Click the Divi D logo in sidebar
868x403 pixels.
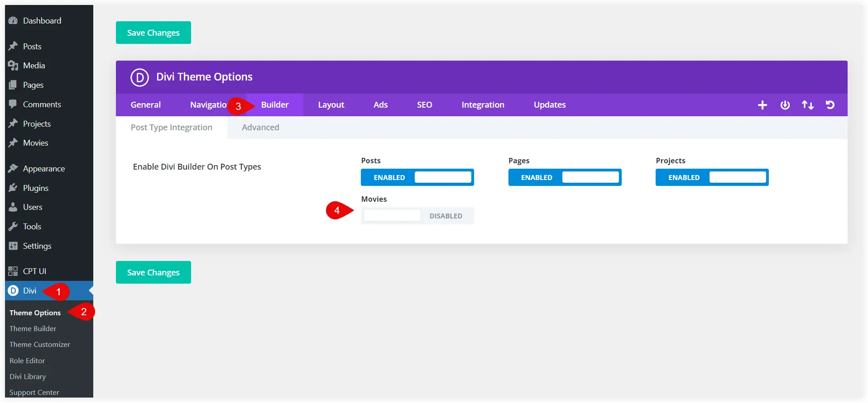13,291
